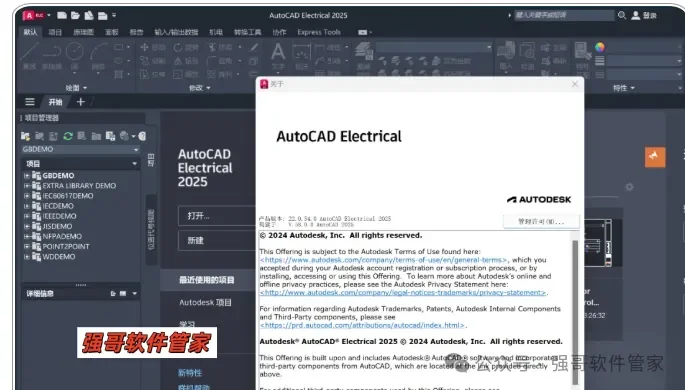This screenshot has height=390, width=685.
Task: Select the Polyline tool in Draw panel
Action: pyautogui.click(x=52, y=55)
